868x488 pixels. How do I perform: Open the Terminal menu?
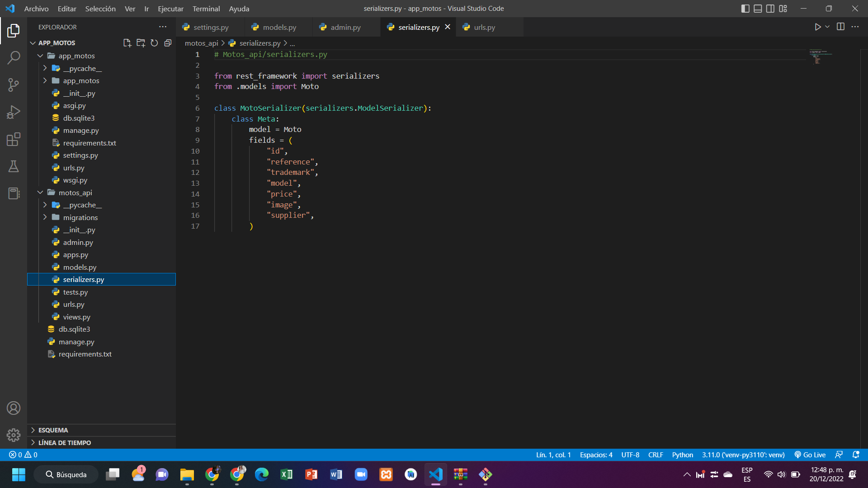(206, 9)
